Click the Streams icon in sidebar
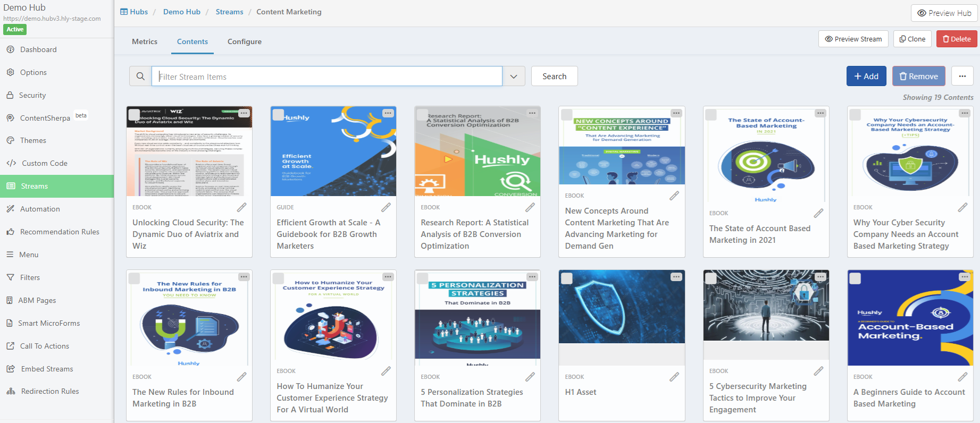980x423 pixels. (11, 186)
